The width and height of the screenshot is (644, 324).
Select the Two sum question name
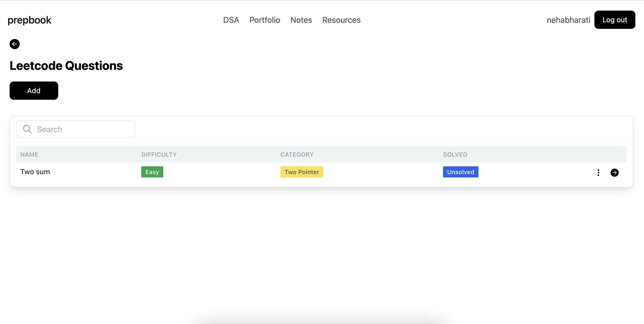coord(35,172)
